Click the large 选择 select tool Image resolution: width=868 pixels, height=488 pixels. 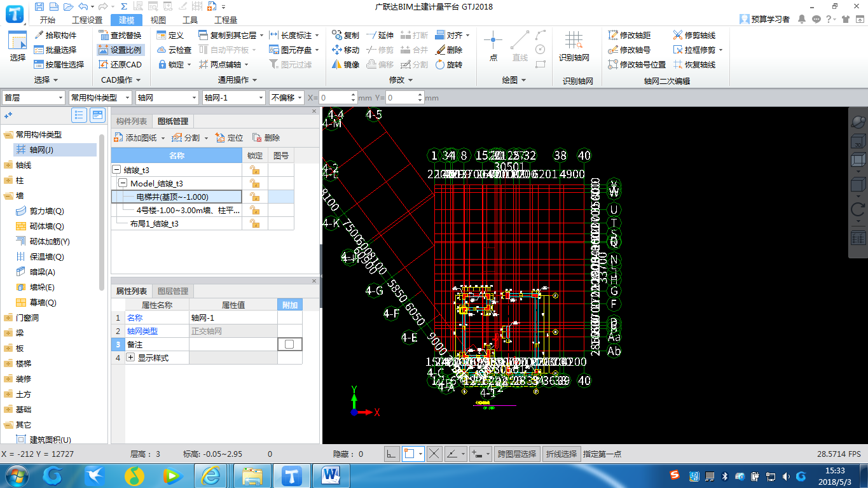[17, 46]
